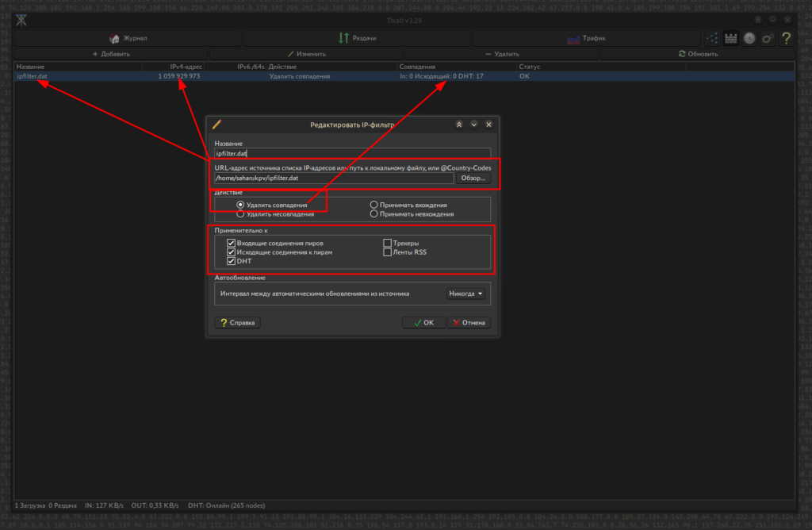Viewport: 812px width, 530px height.
Task: Sort by the IPv4-адрес column header
Action: point(173,67)
